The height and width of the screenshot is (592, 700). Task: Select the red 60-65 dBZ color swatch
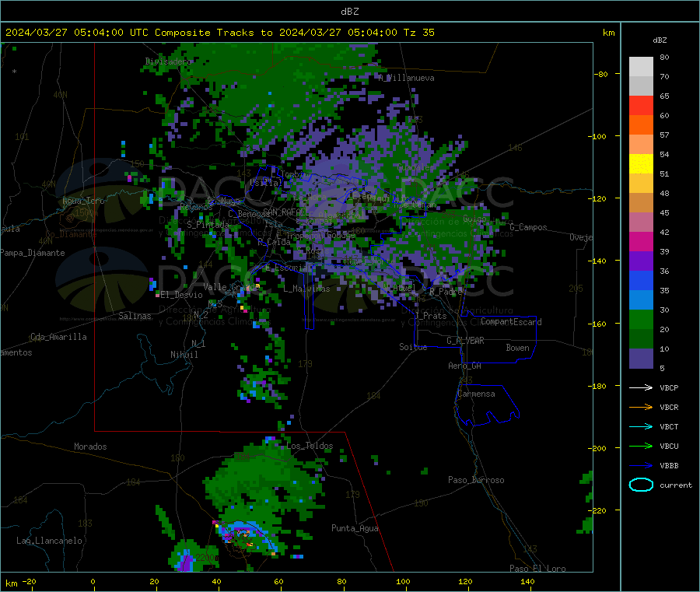click(x=641, y=105)
